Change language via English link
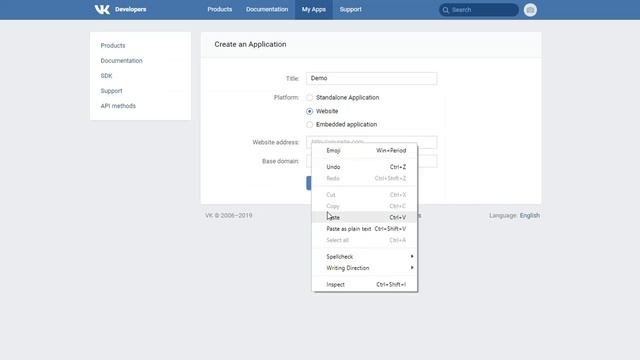The width and height of the screenshot is (640, 360). click(x=530, y=216)
